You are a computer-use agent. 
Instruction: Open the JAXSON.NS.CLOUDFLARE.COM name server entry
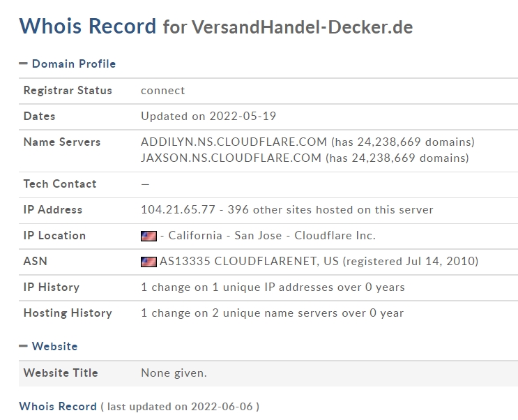click(231, 158)
